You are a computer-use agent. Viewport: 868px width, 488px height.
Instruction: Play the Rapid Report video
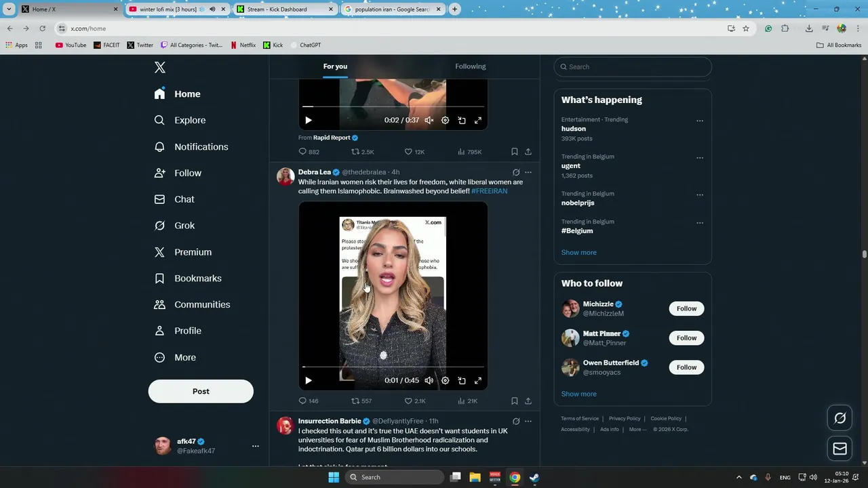coord(309,120)
